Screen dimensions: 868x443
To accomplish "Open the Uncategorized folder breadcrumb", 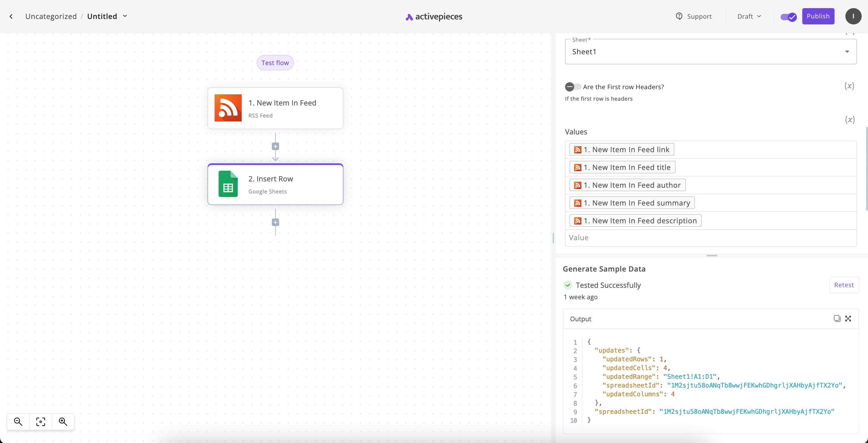I will [x=51, y=16].
